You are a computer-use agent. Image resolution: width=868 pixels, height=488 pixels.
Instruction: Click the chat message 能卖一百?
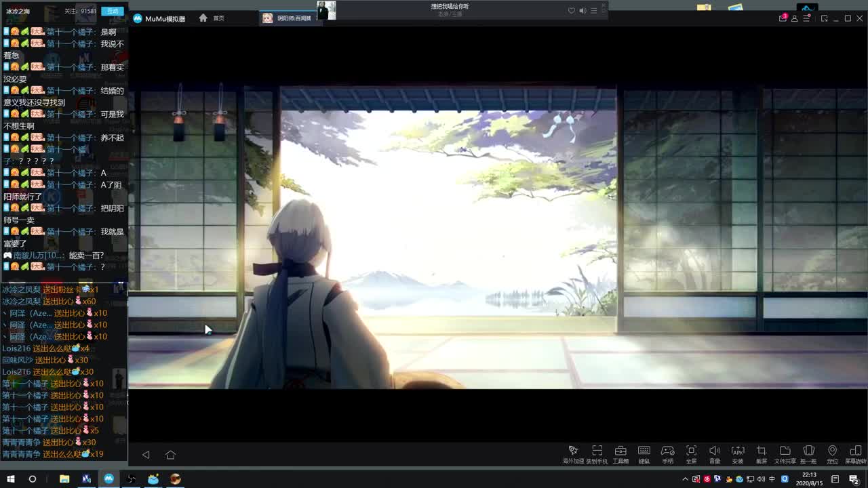pyautogui.click(x=87, y=256)
